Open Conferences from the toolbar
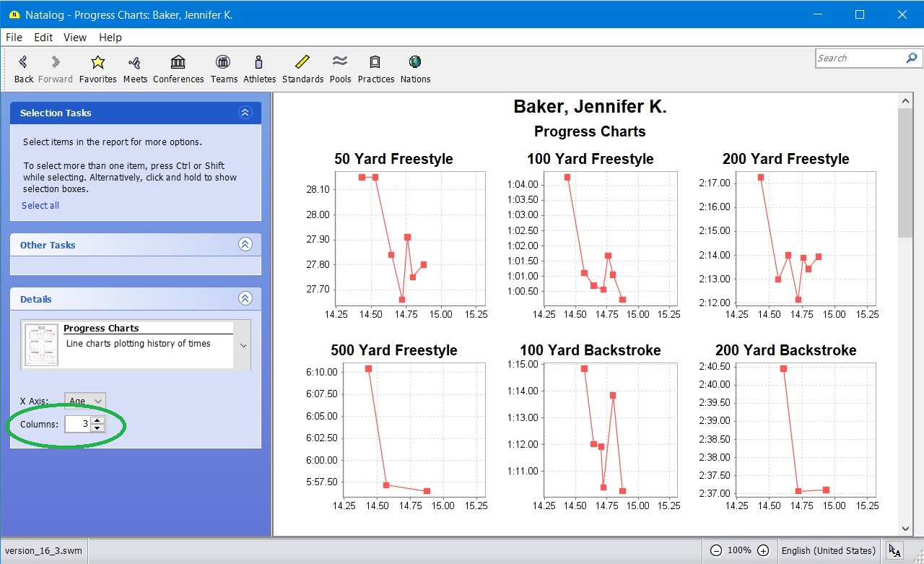924x564 pixels. point(178,63)
